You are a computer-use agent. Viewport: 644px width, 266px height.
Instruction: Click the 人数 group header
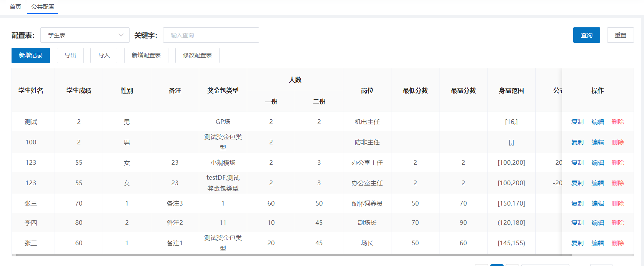click(x=295, y=80)
